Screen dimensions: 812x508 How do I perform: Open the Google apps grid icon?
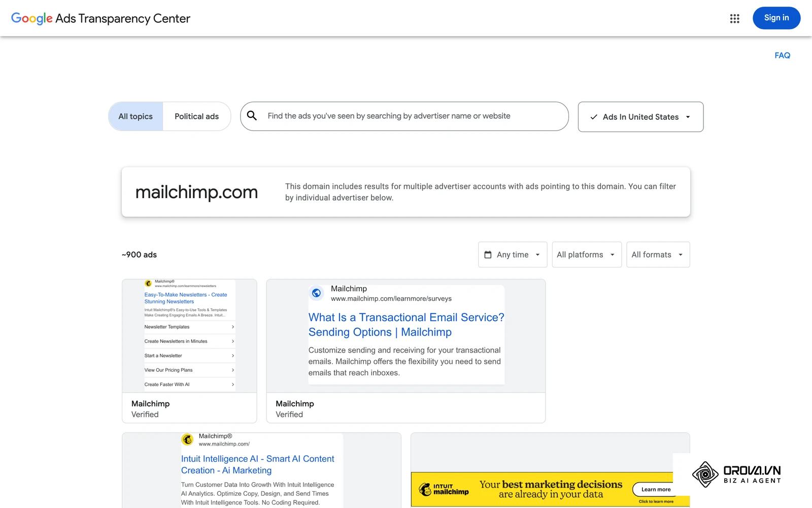734,18
